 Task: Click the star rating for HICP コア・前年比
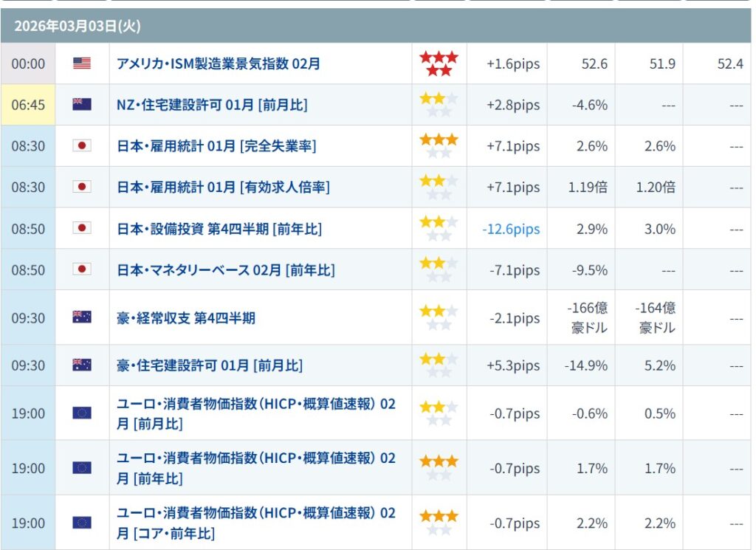coord(439,523)
